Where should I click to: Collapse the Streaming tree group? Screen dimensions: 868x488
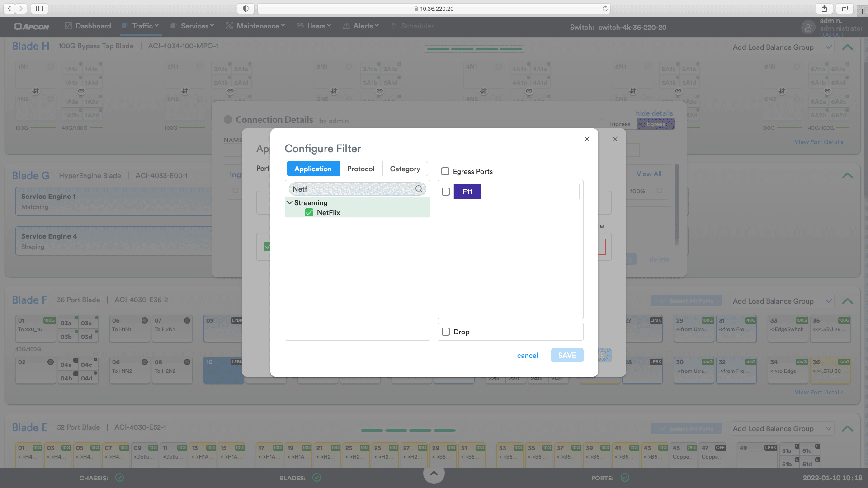coord(290,202)
